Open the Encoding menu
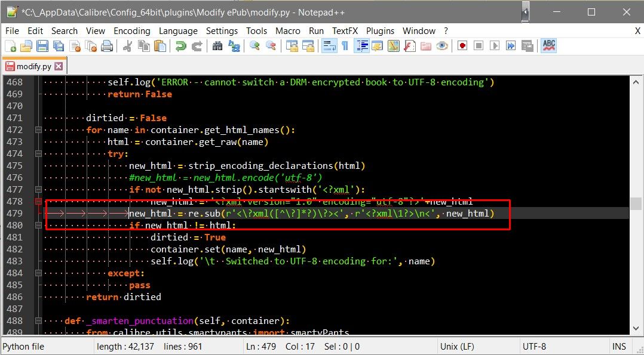Viewport: 644px width, 355px height. pyautogui.click(x=132, y=31)
